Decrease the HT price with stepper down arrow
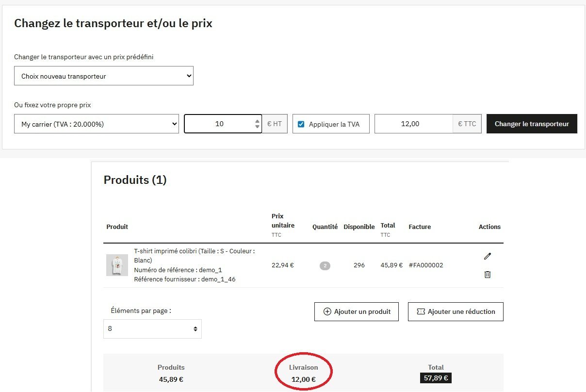Screen dimensions: 586x392 257,127
